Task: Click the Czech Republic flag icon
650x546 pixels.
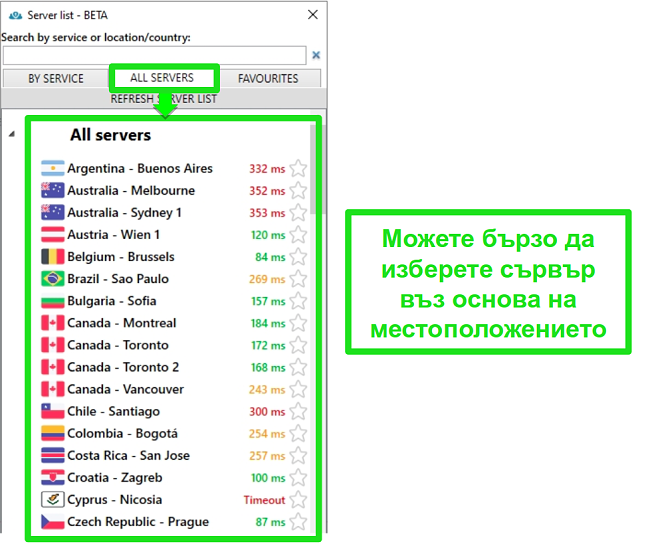Action: coord(53,522)
